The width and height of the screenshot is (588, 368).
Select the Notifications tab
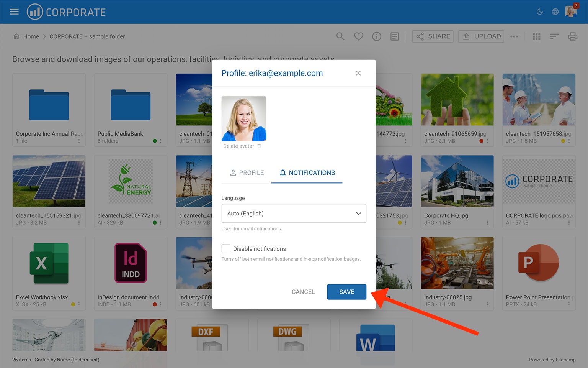tap(307, 173)
